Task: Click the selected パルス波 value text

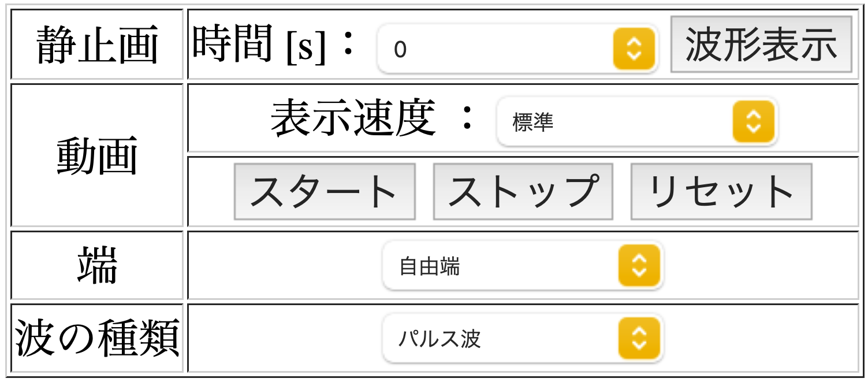Action: click(x=439, y=339)
